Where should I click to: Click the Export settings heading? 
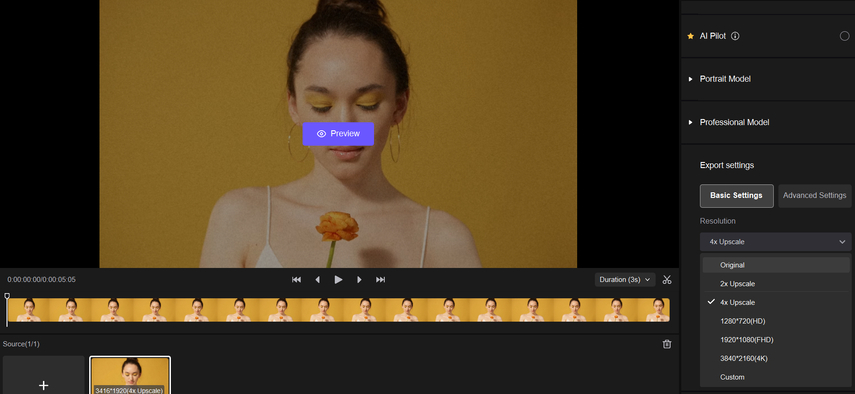coord(727,165)
